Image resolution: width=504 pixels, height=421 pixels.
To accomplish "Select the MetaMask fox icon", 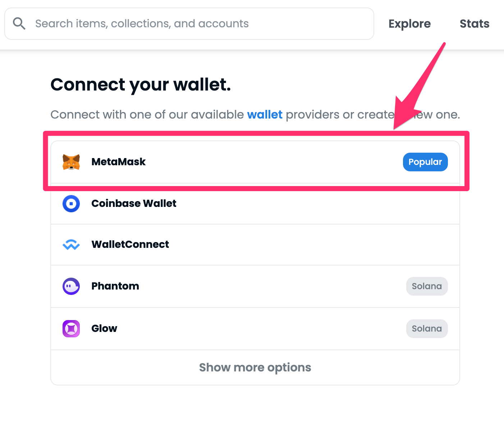I will coord(71,162).
